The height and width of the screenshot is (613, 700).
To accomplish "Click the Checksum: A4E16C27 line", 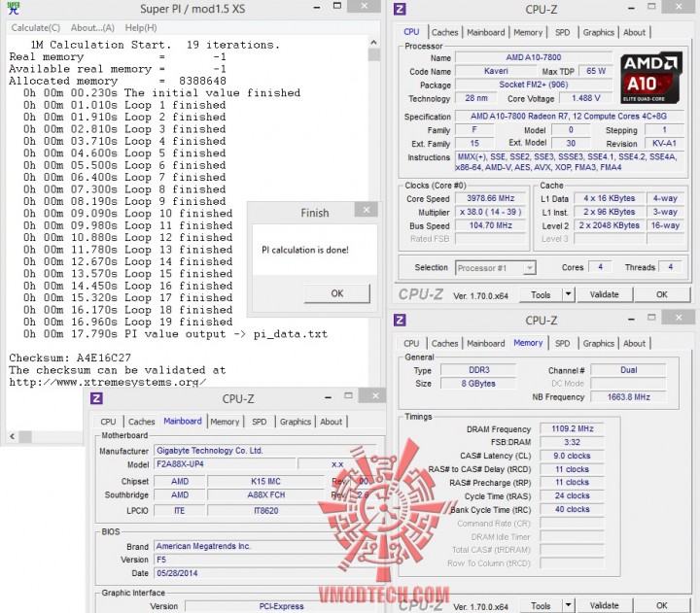I will 70,358.
